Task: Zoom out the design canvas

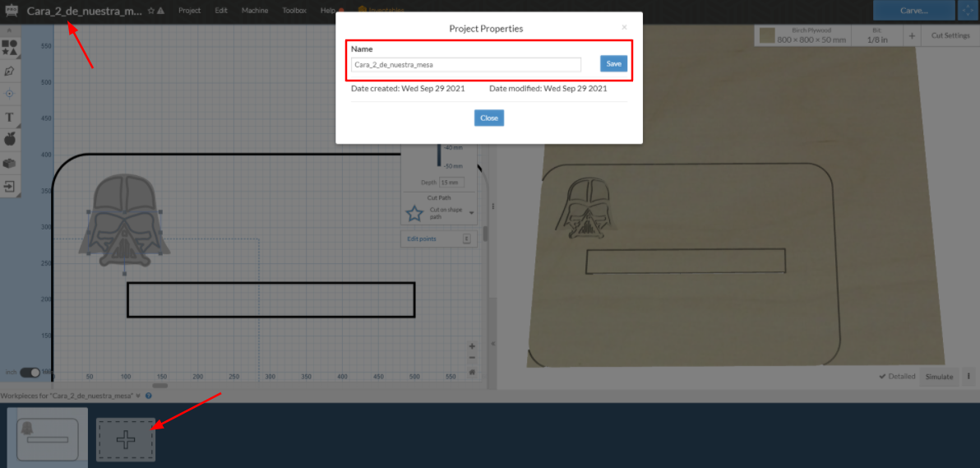Action: pyautogui.click(x=472, y=358)
